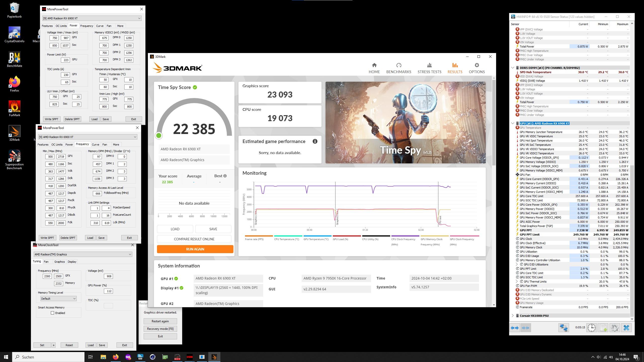Click Recovery mode [F8] button

(160, 329)
